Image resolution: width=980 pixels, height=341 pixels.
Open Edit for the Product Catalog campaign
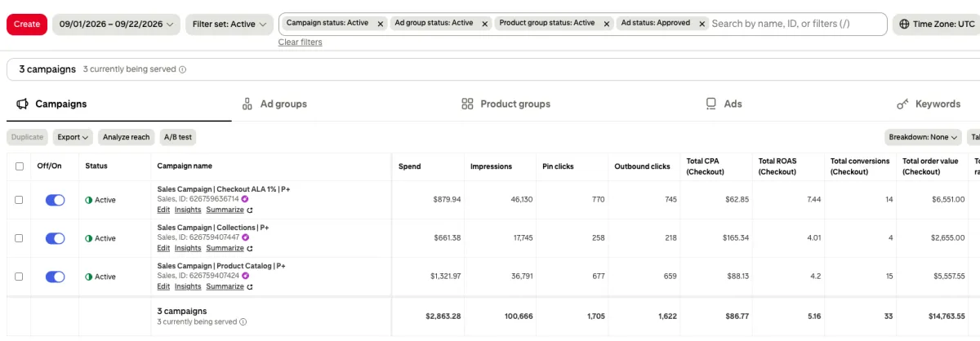click(x=163, y=286)
